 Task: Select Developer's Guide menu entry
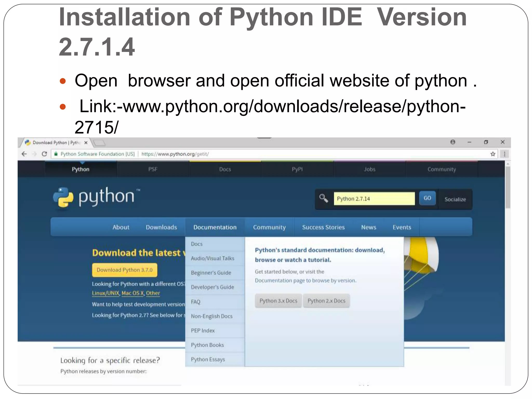click(x=215, y=287)
